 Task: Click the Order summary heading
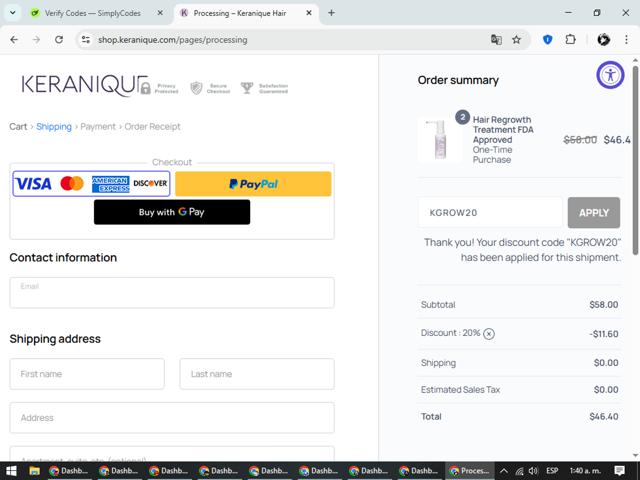pyautogui.click(x=458, y=80)
